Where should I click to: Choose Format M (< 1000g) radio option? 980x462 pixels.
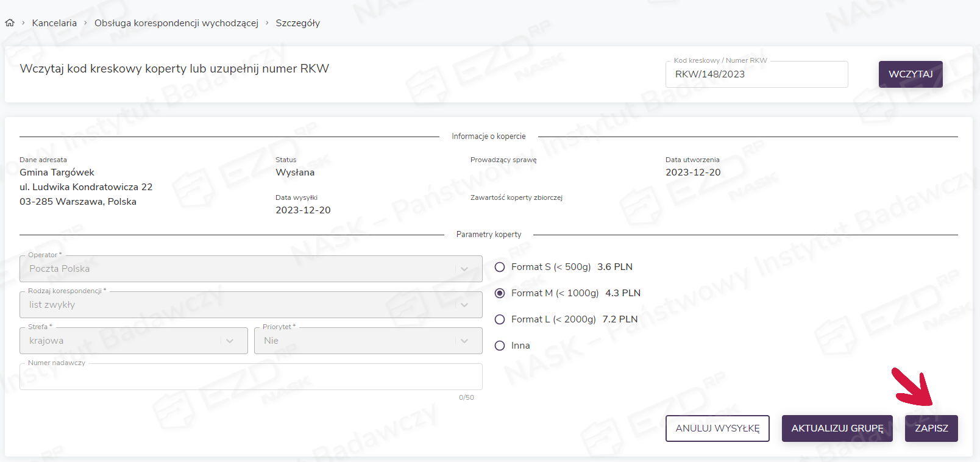tap(500, 293)
